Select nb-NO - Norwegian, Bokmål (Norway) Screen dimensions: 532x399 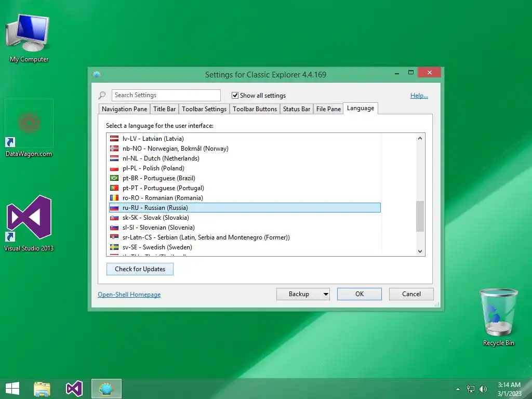[245, 148]
